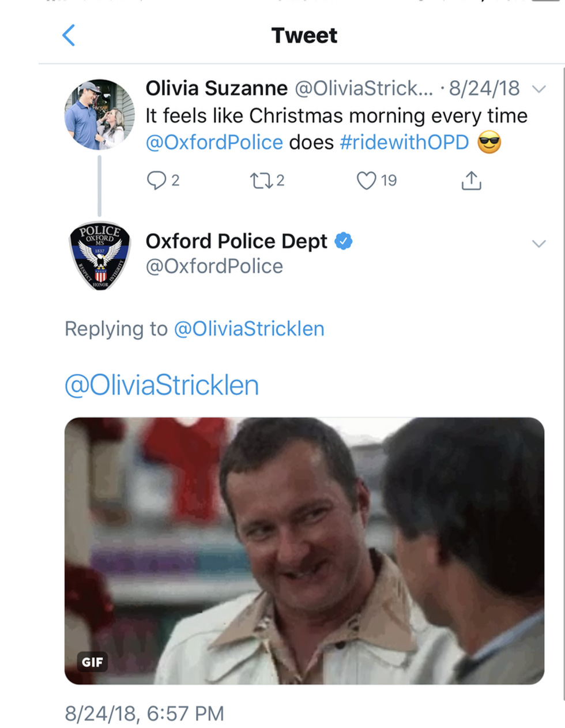Tap the large @OliviaStricklen mention in the reply

[x=162, y=385]
